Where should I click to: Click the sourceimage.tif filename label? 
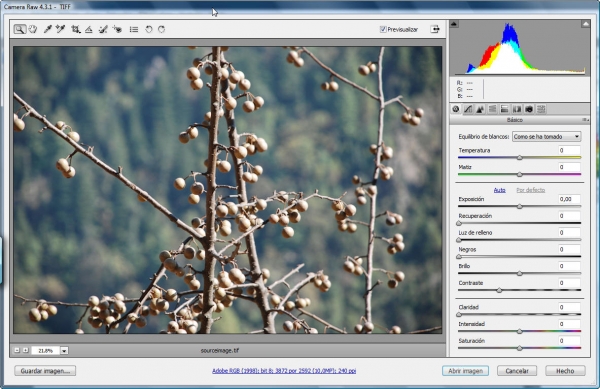pos(220,350)
